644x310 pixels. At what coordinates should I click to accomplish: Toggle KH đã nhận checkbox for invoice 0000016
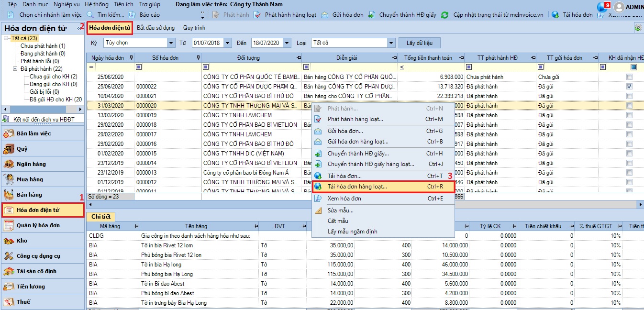click(629, 144)
